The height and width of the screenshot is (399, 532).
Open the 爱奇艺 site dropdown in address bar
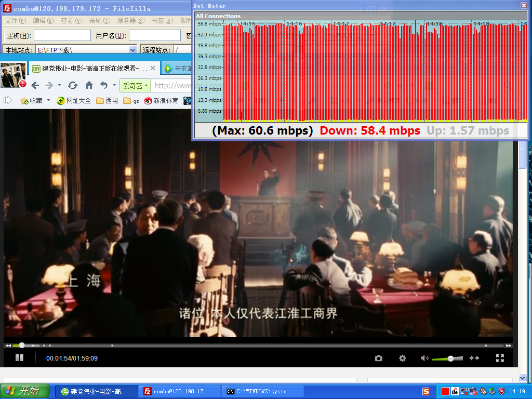point(135,86)
